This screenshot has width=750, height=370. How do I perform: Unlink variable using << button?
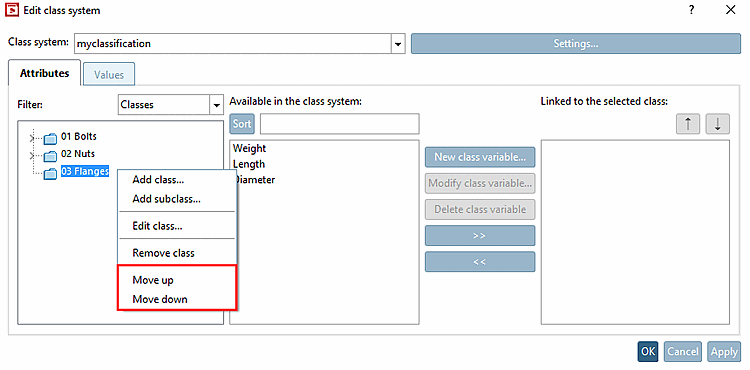pyautogui.click(x=480, y=261)
